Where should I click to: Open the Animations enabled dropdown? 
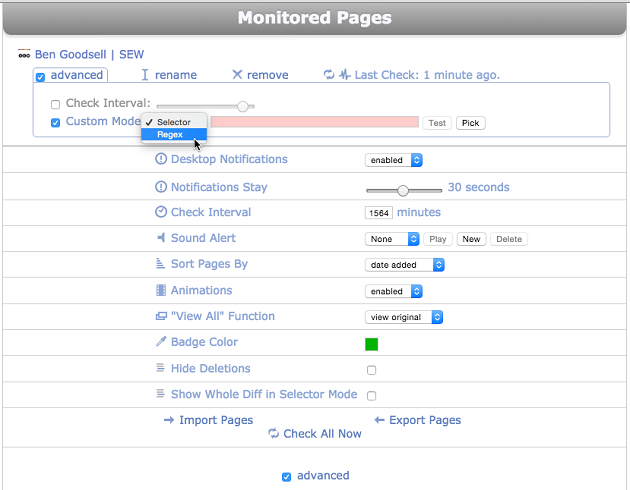[393, 291]
